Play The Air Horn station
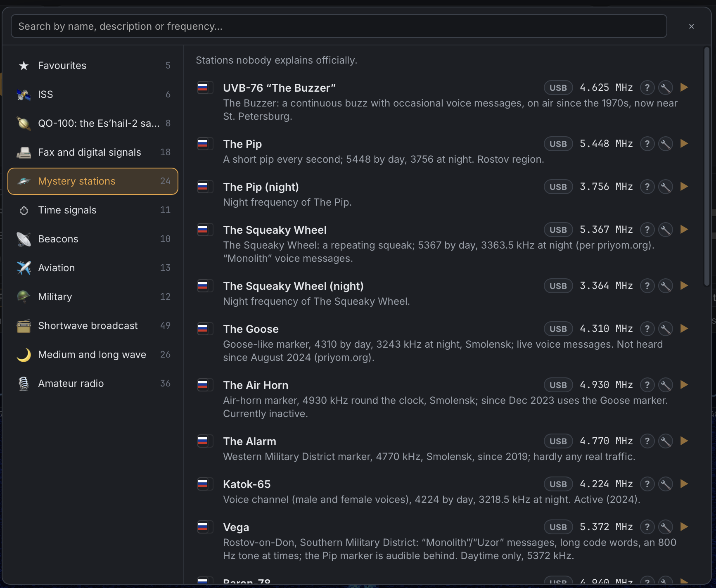 click(684, 385)
